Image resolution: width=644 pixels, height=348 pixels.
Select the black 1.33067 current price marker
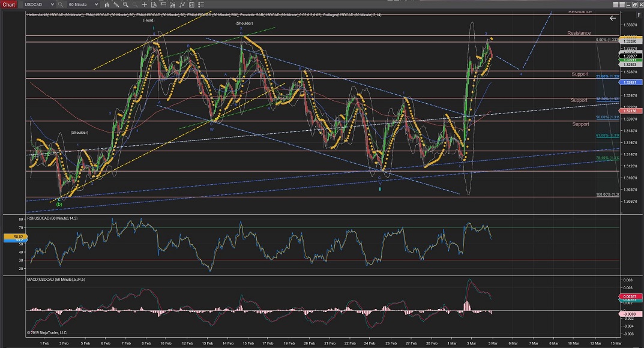(630, 56)
